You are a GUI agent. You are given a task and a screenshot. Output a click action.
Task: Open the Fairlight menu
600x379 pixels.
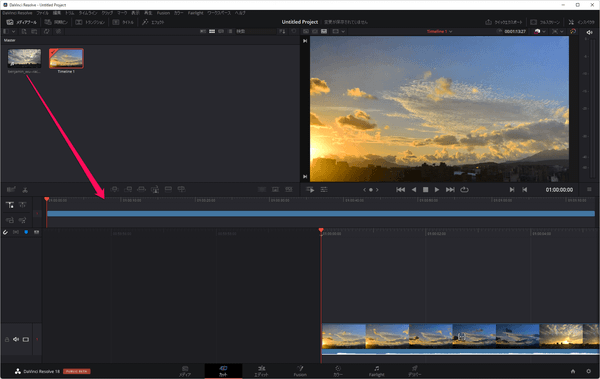click(196, 13)
